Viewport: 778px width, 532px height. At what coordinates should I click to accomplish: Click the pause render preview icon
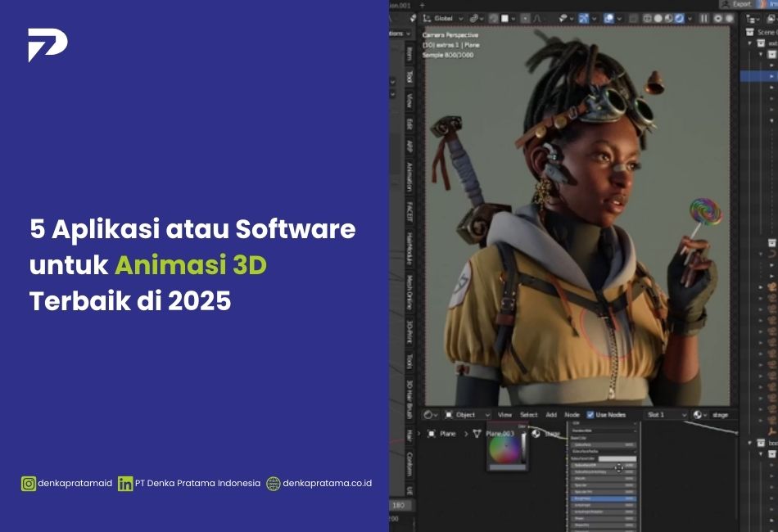[703, 18]
